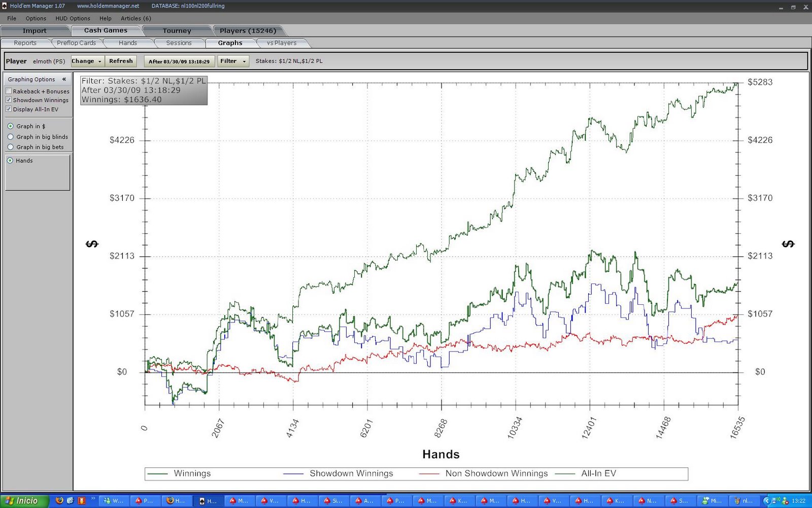Screen dimensions: 812x508
Task: Open the Inicio start button
Action: pyautogui.click(x=24, y=501)
